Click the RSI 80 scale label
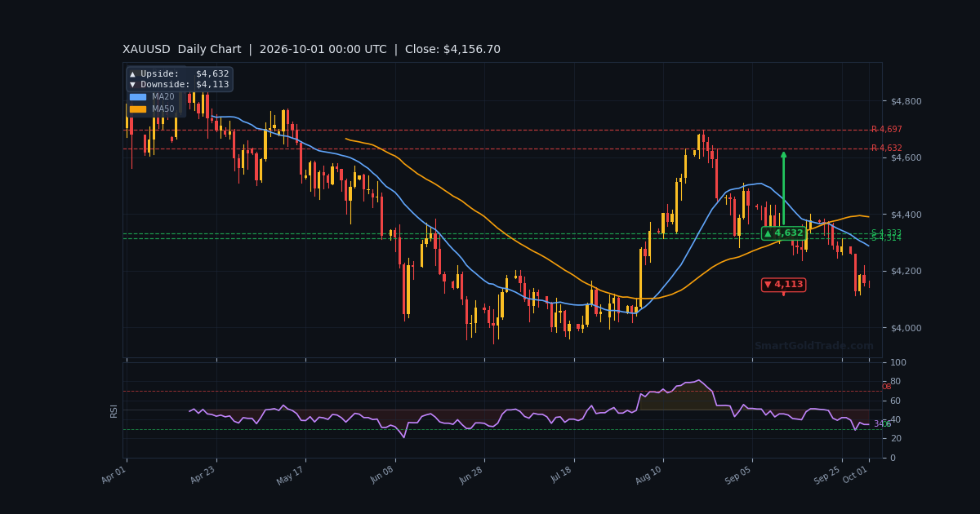Screen dimensions: 980x514 pos(895,381)
